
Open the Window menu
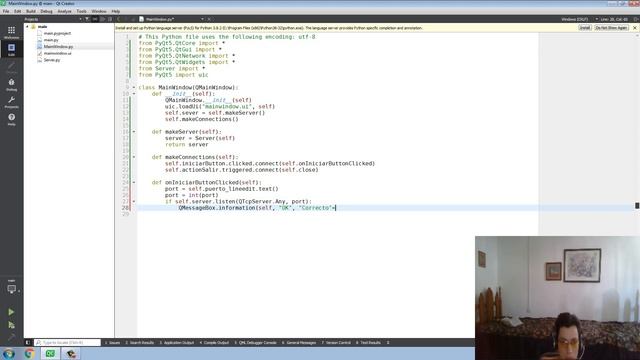[x=99, y=11]
